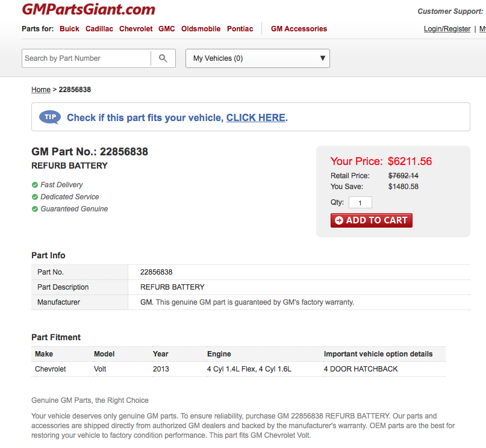The height and width of the screenshot is (448, 486).
Task: Click the green check beside Fast Delivery
Action: click(x=35, y=185)
